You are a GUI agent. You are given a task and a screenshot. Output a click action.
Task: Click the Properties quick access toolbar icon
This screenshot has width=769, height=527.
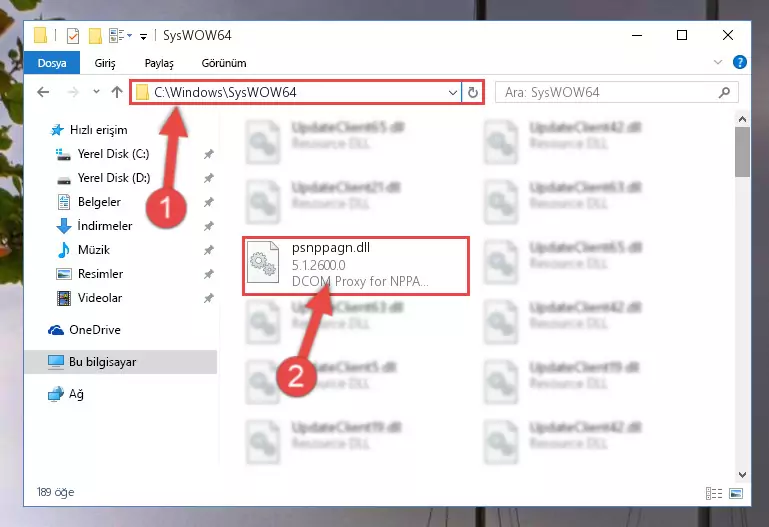point(73,36)
